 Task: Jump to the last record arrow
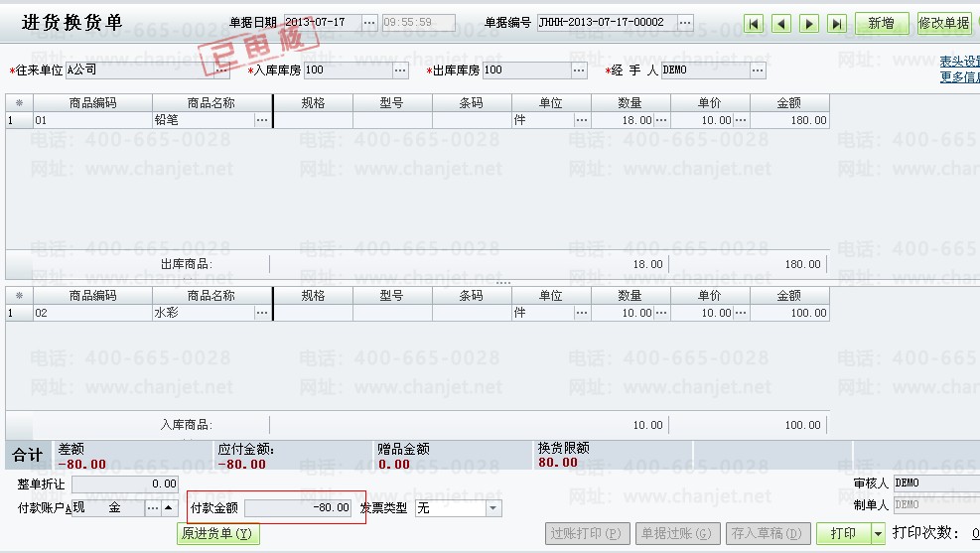coord(836,24)
